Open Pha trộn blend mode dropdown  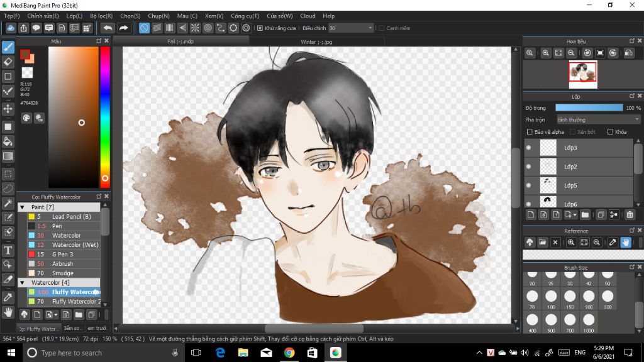tap(598, 119)
